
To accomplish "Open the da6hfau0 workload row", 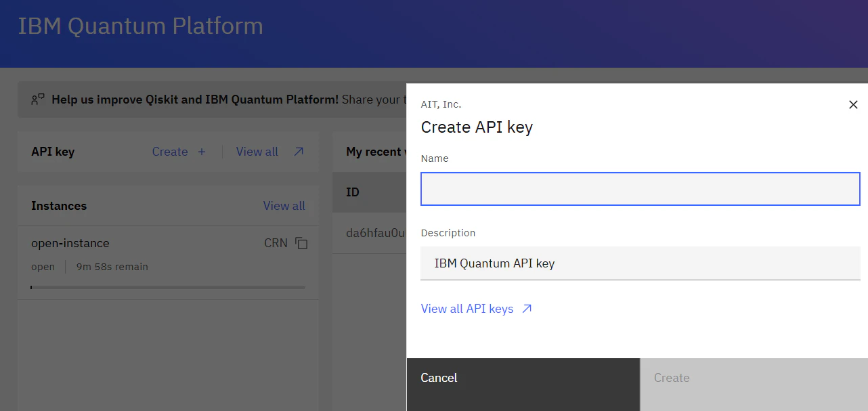I will coord(370,233).
